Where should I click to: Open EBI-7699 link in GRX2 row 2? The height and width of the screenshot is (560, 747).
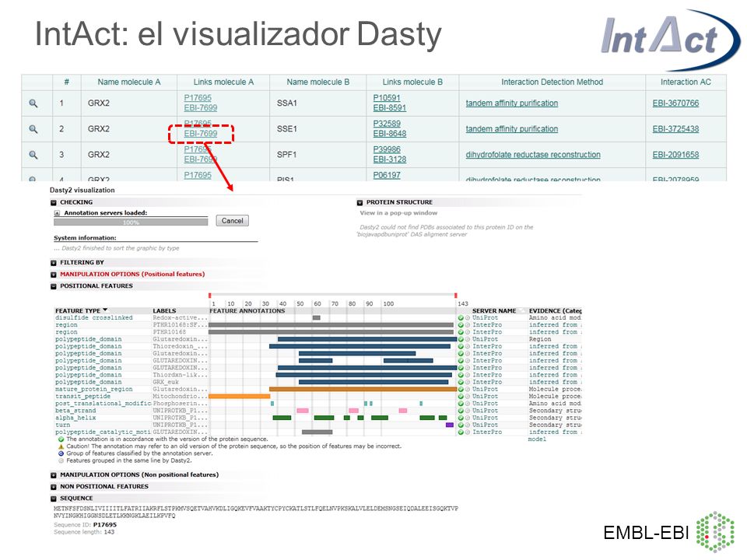coord(201,133)
